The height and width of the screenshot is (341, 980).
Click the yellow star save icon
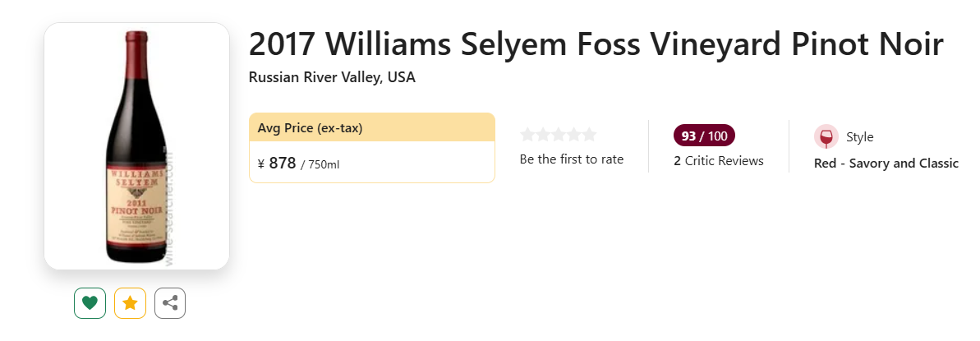[130, 303]
